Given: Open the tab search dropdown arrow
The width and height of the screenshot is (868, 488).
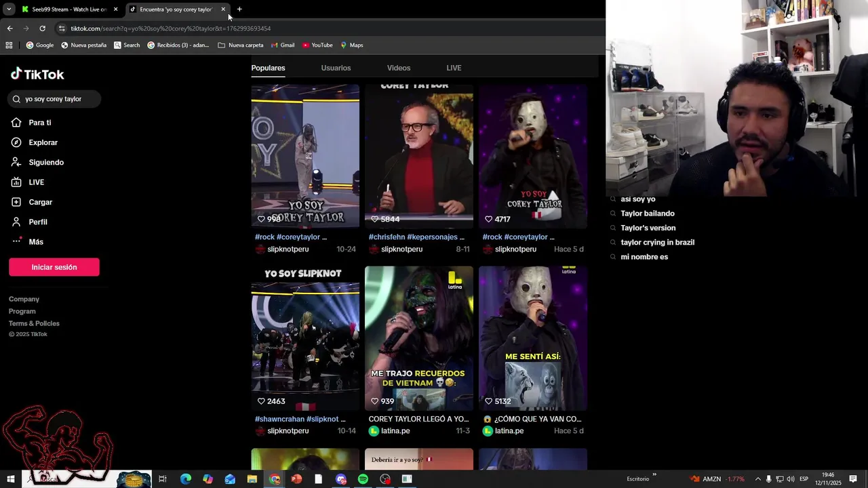Looking at the screenshot, I should point(9,9).
